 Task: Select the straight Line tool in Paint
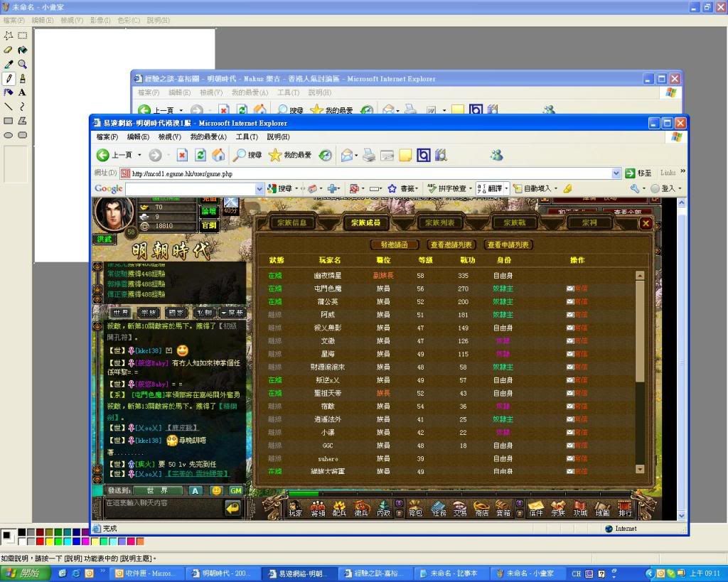point(9,107)
